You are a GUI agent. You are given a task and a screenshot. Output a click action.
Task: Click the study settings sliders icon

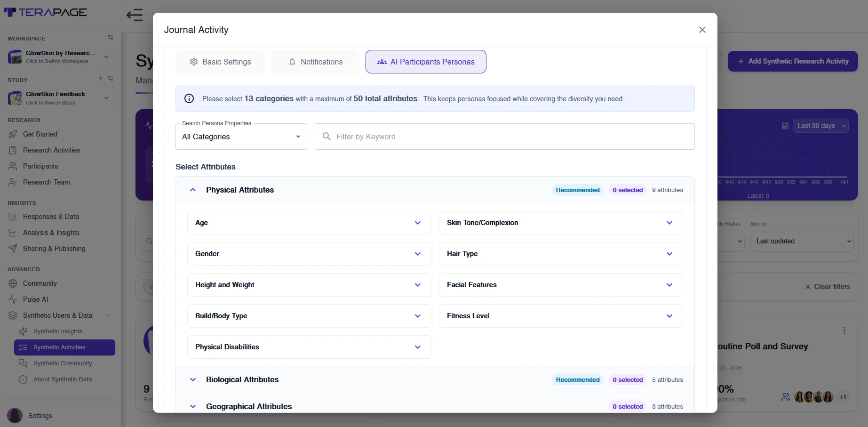(x=111, y=78)
